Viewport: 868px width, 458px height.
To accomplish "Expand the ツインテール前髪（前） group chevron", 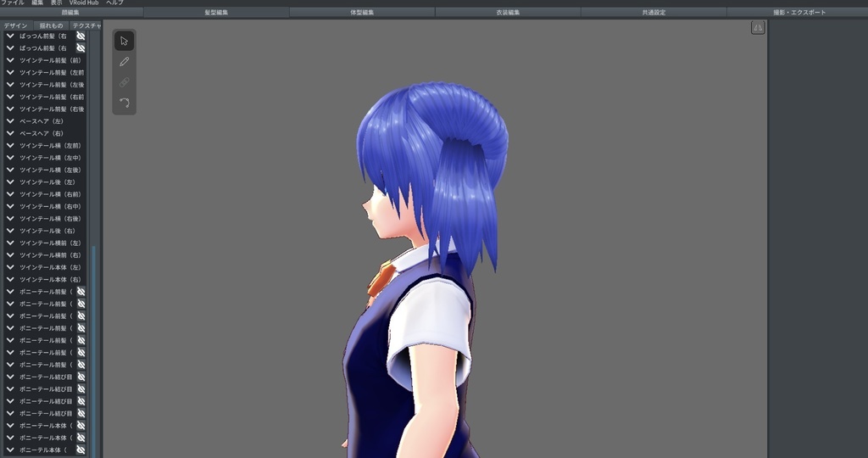I will coord(10,60).
